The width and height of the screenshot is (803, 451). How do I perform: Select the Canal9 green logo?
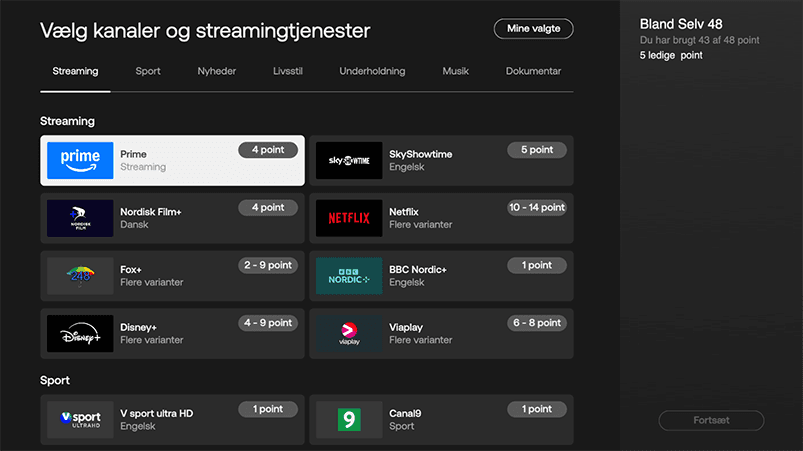pos(349,420)
